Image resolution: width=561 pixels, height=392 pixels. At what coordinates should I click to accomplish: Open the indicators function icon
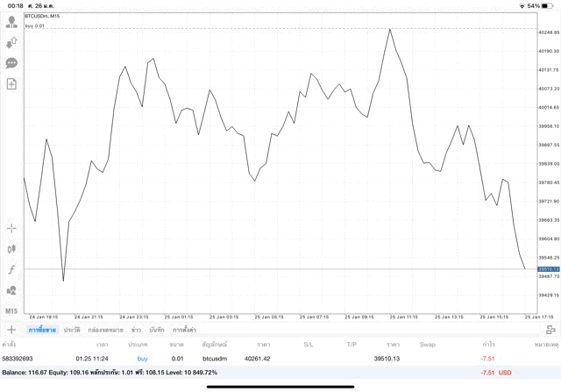point(11,270)
